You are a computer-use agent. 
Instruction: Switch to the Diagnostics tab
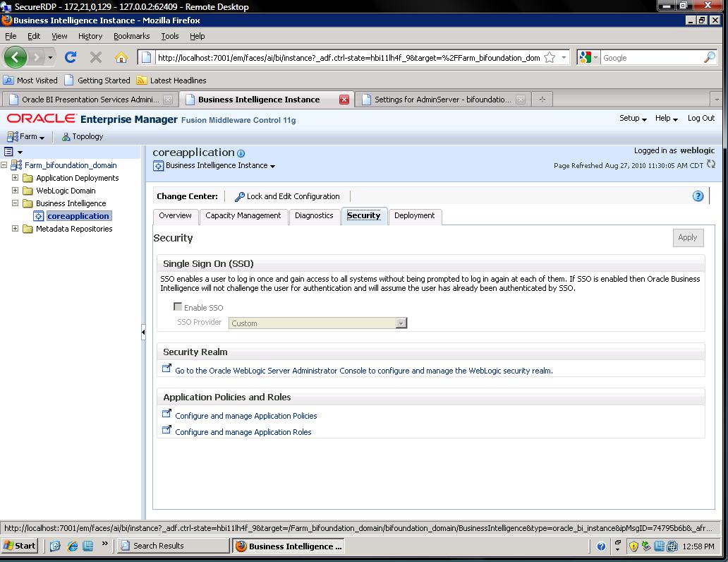314,215
